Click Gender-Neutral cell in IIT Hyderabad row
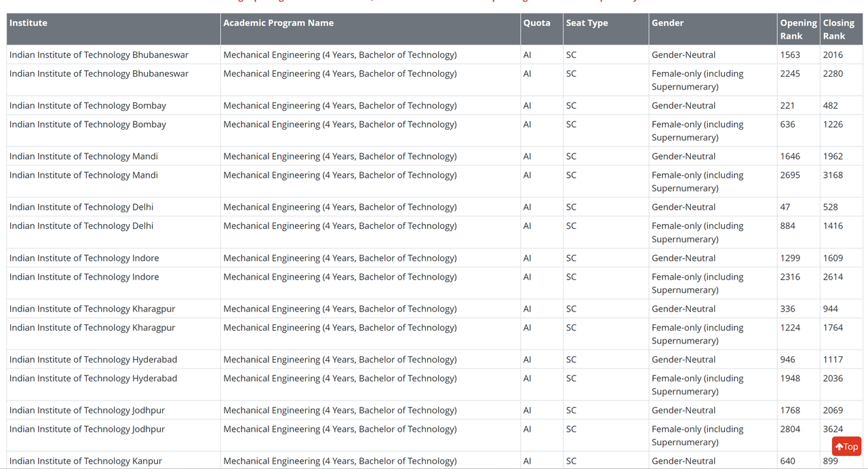The width and height of the screenshot is (868, 469). point(713,360)
